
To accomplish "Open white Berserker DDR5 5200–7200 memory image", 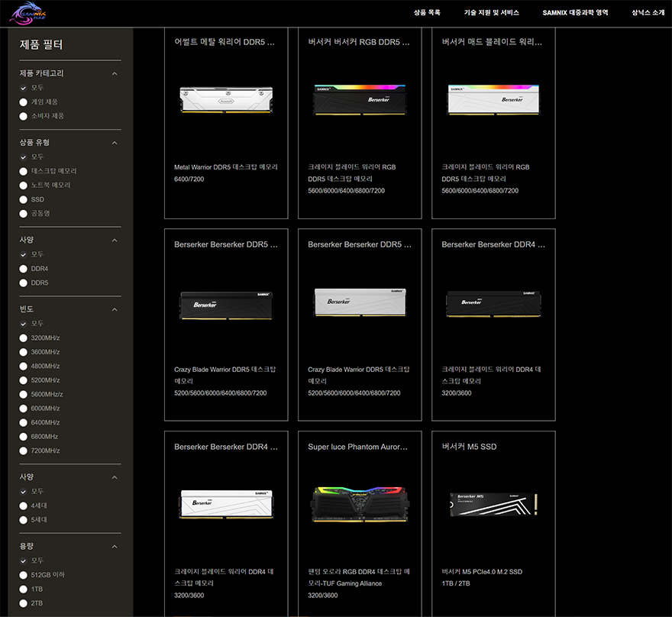I will (360, 302).
